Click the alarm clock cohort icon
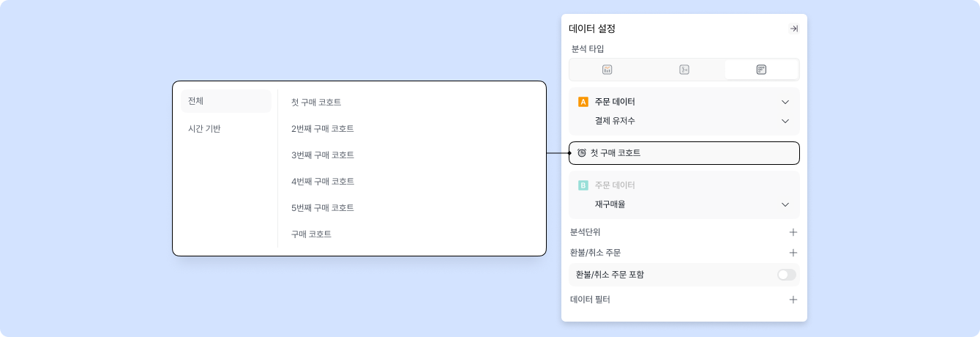This screenshot has width=980, height=337. (582, 153)
